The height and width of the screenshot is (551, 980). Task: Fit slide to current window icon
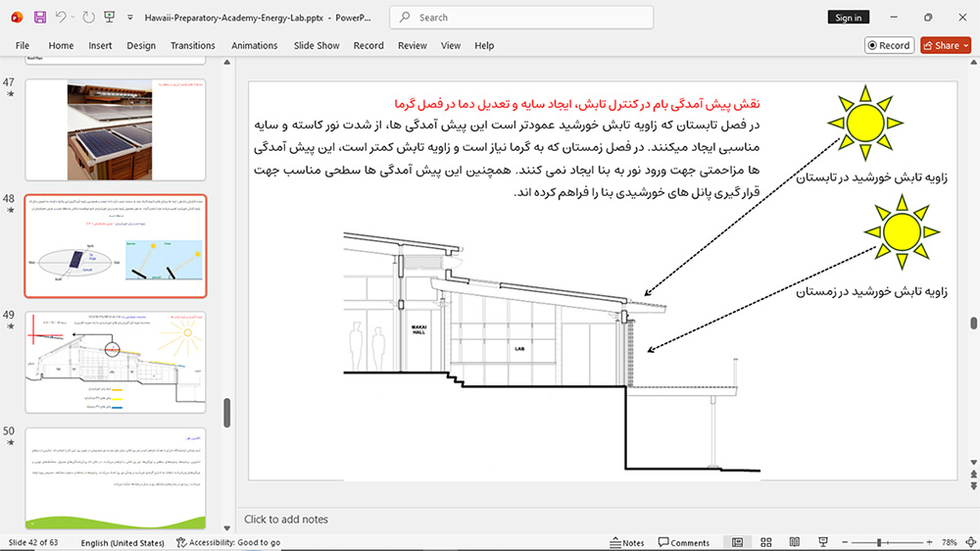[970, 542]
